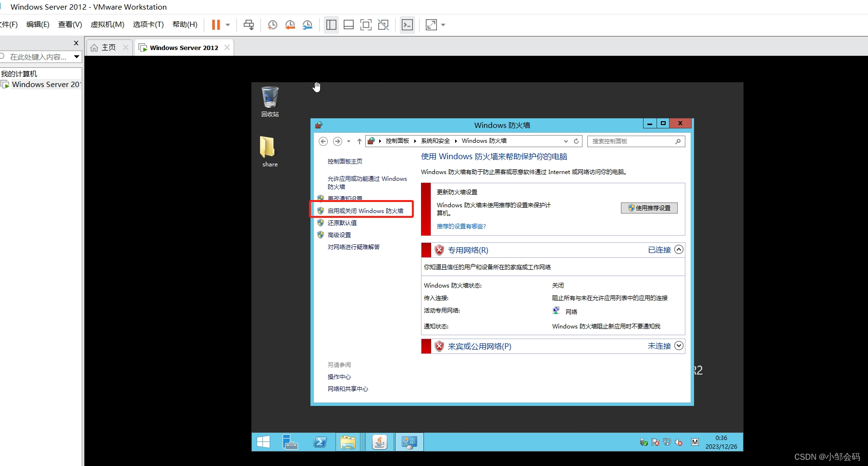Open the Action Center flag tray icon

coord(656,442)
